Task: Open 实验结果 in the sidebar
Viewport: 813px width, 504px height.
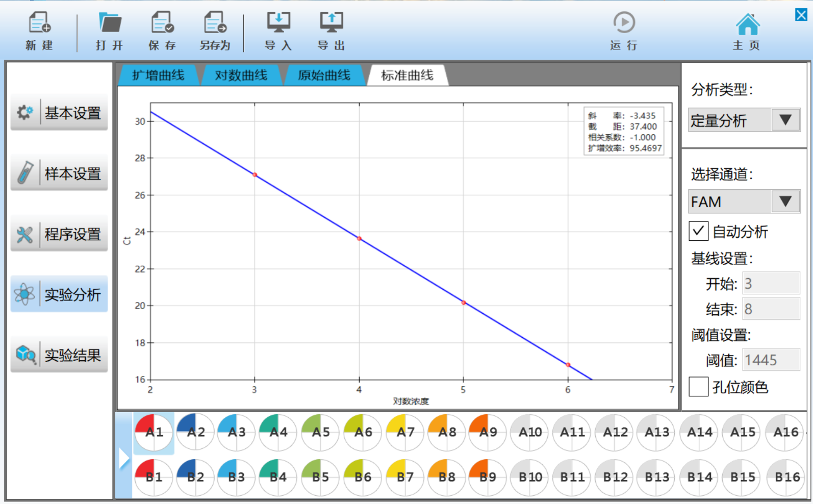Action: pos(59,355)
